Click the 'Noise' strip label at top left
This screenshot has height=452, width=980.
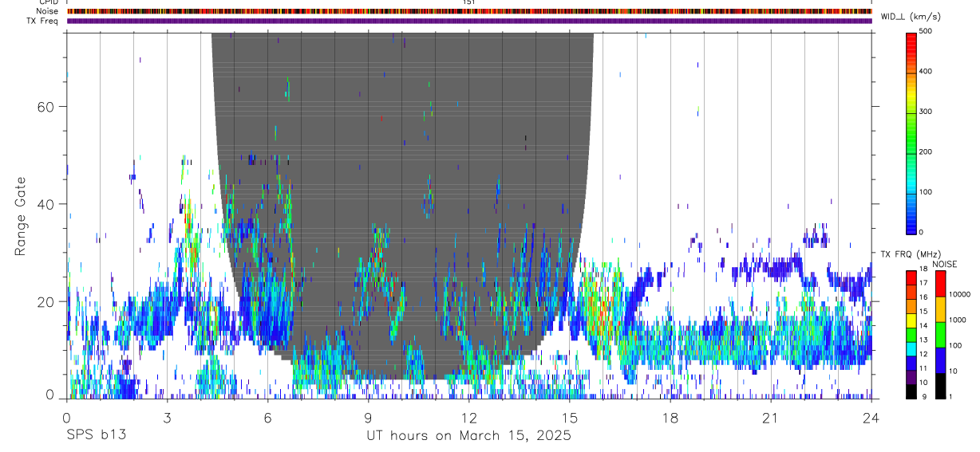(x=48, y=11)
